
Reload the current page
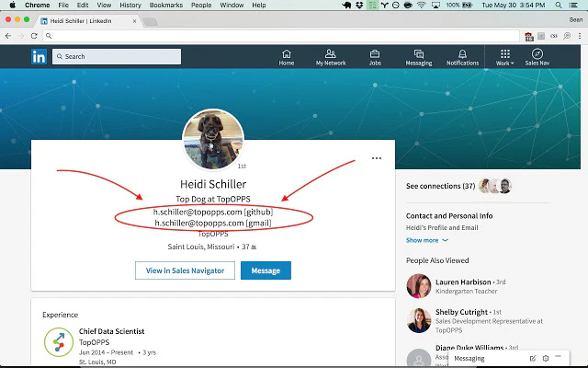tap(34, 36)
